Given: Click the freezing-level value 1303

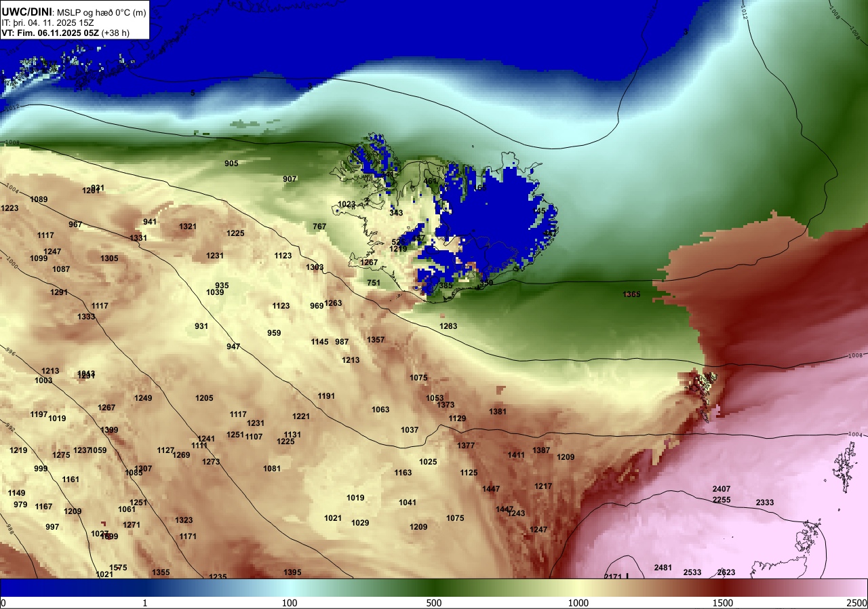Looking at the screenshot, I should [x=315, y=267].
